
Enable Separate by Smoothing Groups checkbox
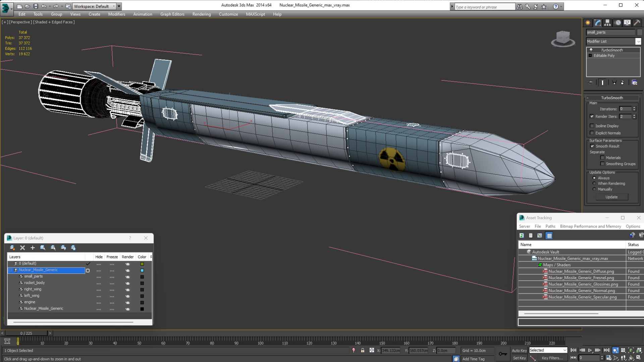tap(602, 164)
